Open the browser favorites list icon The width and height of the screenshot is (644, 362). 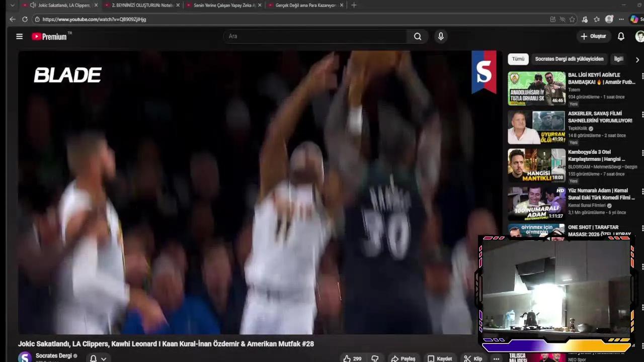pos(597,19)
